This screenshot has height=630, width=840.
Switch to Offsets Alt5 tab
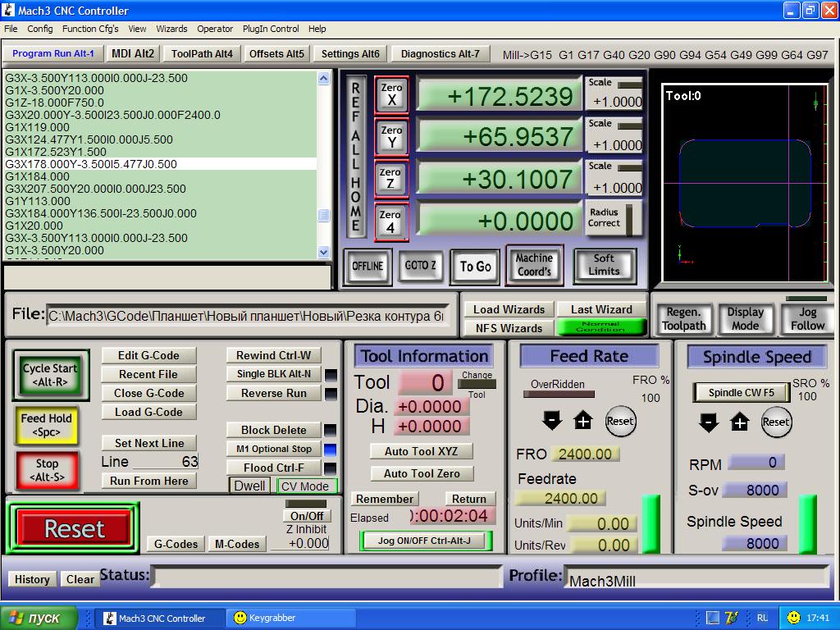[276, 53]
